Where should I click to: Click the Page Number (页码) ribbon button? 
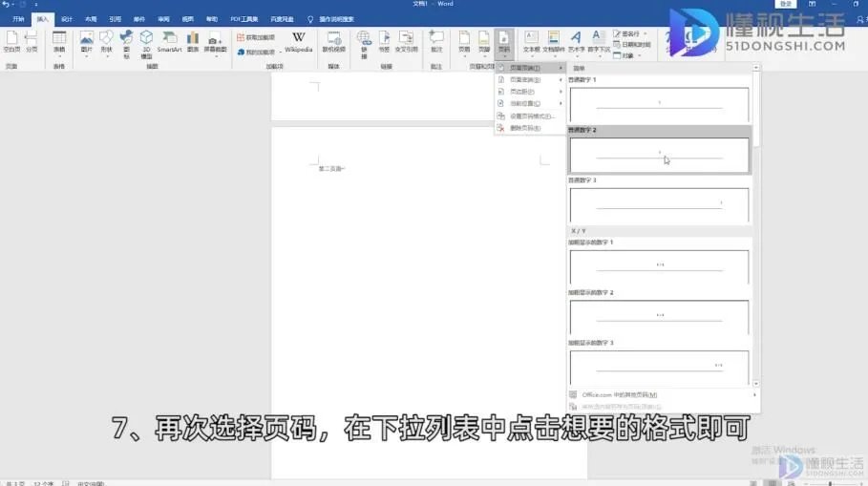click(504, 44)
